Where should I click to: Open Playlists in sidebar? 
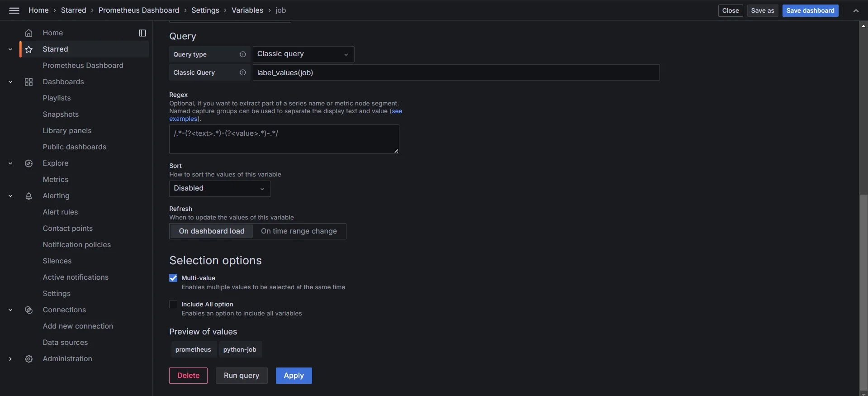pyautogui.click(x=57, y=98)
